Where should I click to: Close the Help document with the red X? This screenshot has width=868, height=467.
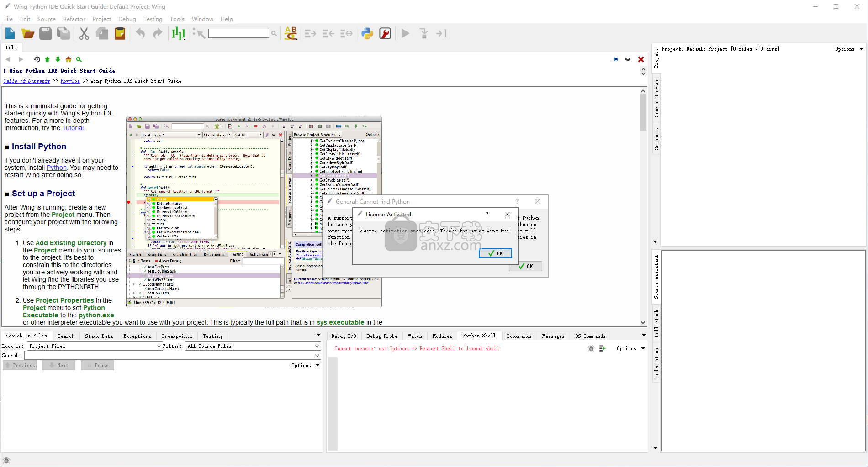(x=641, y=59)
